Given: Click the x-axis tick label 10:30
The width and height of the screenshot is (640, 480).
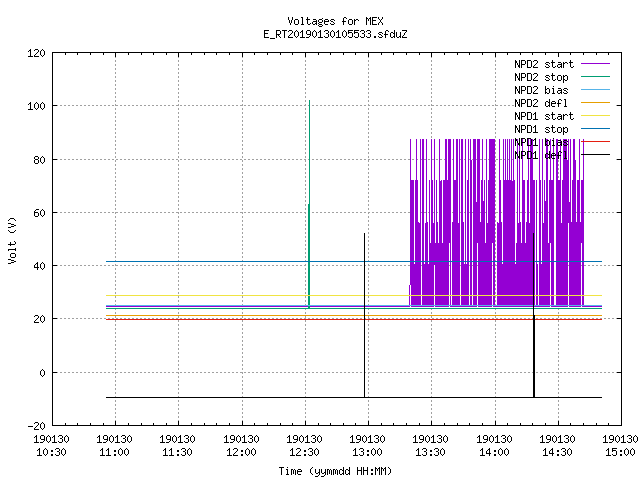Looking at the screenshot, I should point(51,452).
